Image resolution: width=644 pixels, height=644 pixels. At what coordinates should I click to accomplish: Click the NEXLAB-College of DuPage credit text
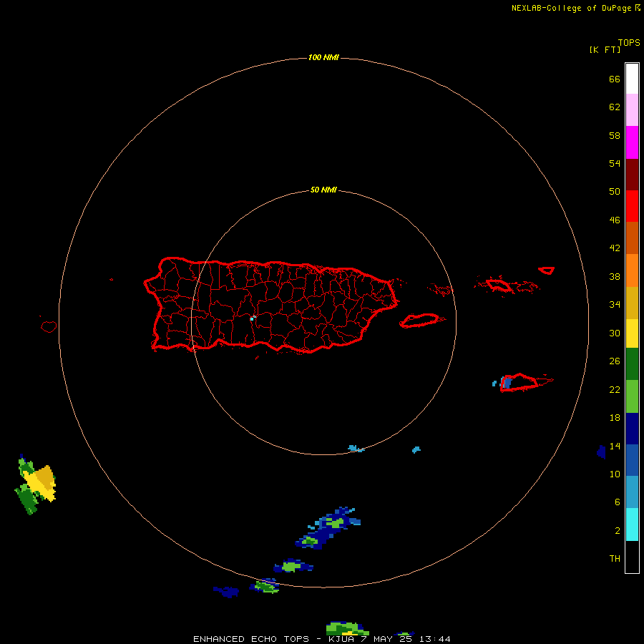(571, 8)
